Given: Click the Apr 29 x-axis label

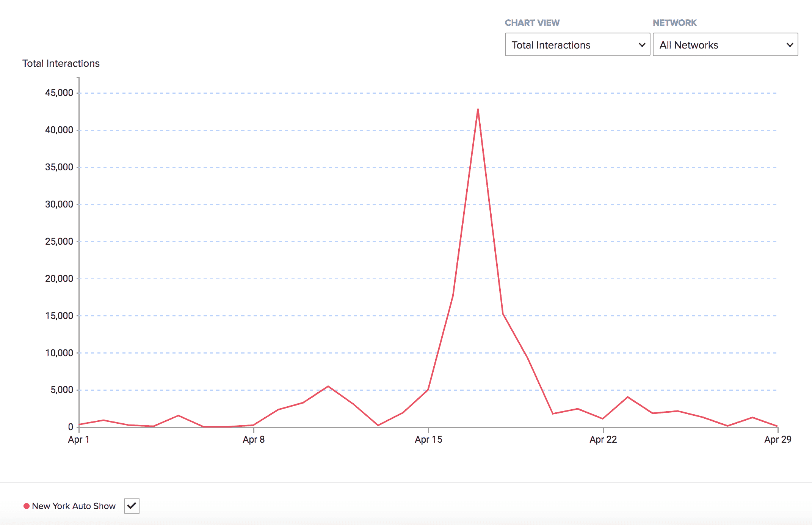Looking at the screenshot, I should (778, 439).
